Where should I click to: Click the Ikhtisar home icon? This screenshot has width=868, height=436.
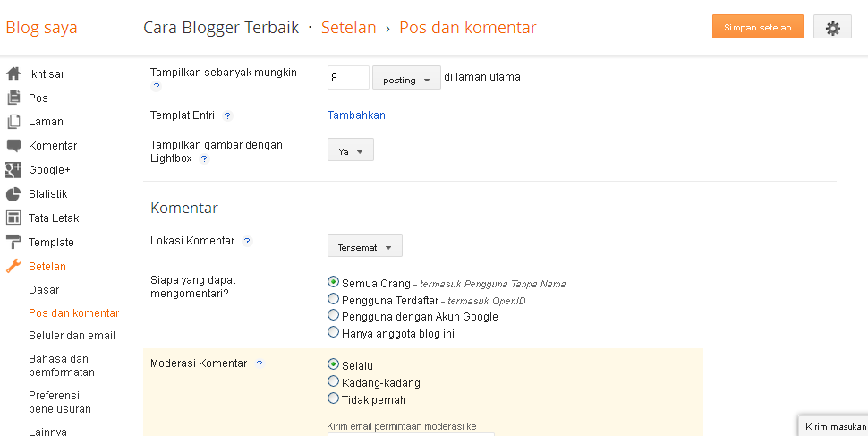click(x=13, y=73)
